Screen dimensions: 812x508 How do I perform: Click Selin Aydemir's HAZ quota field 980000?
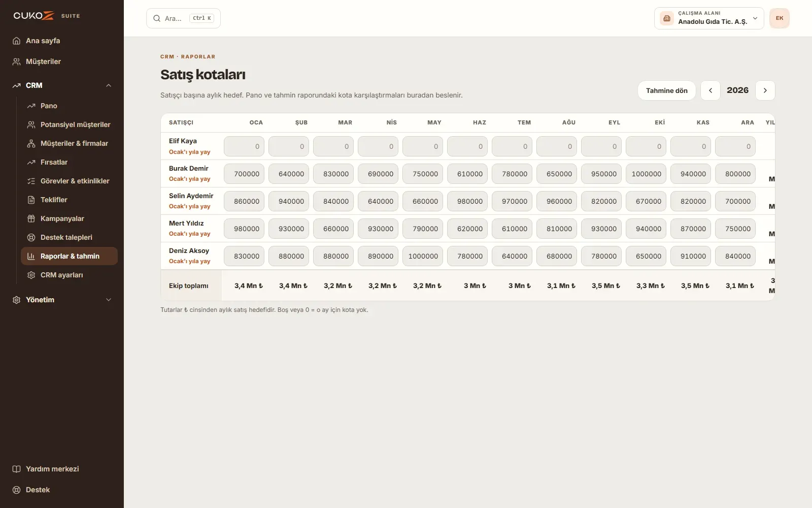coord(467,201)
